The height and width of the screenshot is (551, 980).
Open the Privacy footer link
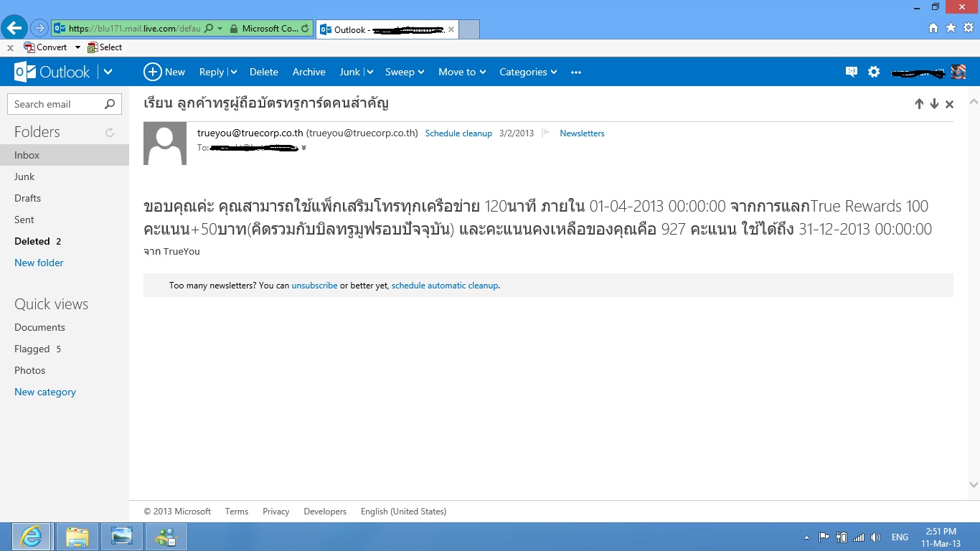click(x=276, y=512)
